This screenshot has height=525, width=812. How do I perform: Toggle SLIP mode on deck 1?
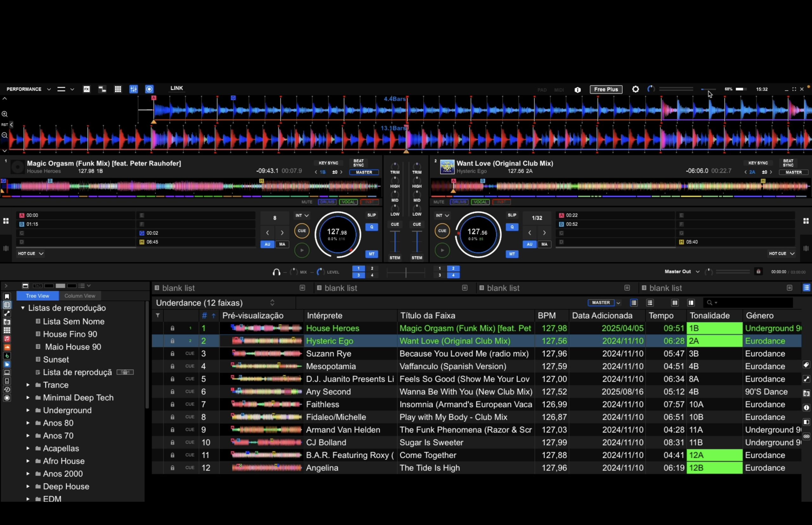pos(371,215)
